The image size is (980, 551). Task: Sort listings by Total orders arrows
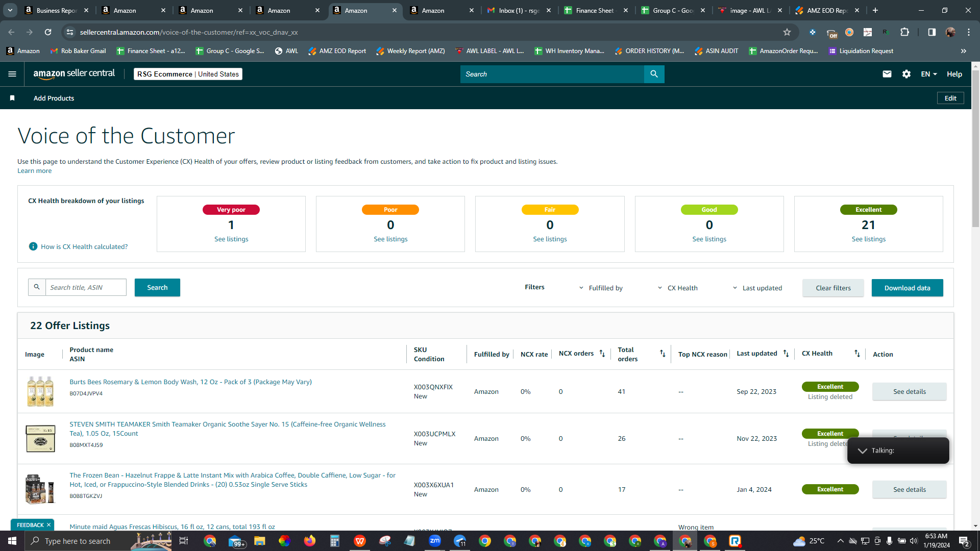[x=663, y=354]
